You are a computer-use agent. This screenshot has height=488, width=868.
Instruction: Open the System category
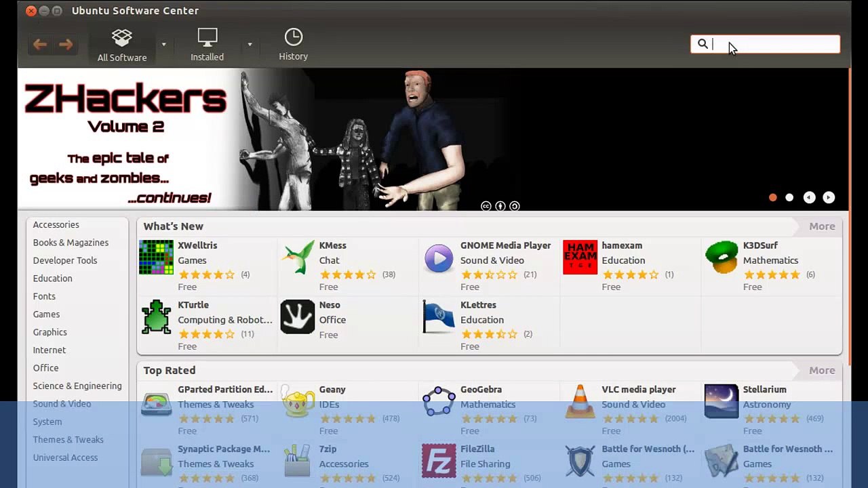pyautogui.click(x=47, y=422)
